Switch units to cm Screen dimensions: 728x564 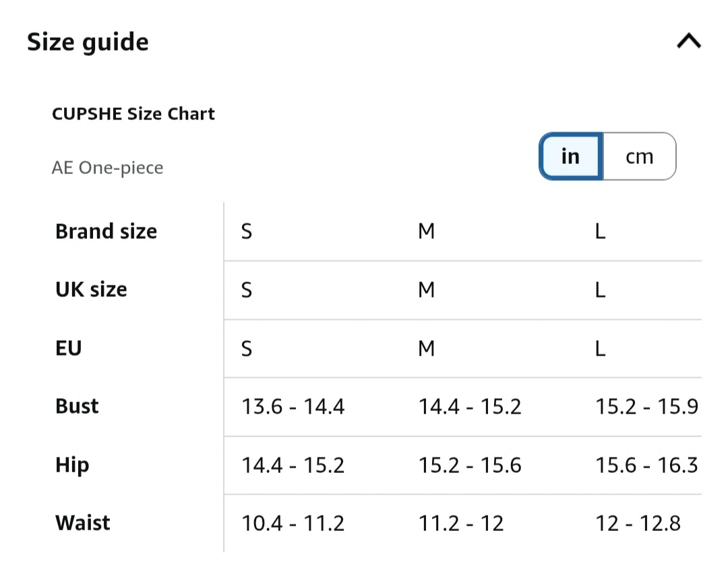[x=639, y=156]
